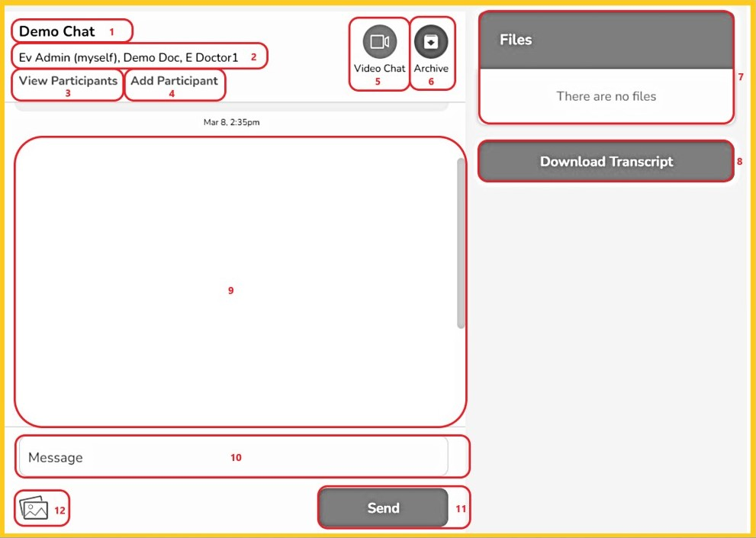Click the Archive box icon
756x538 pixels.
(431, 42)
